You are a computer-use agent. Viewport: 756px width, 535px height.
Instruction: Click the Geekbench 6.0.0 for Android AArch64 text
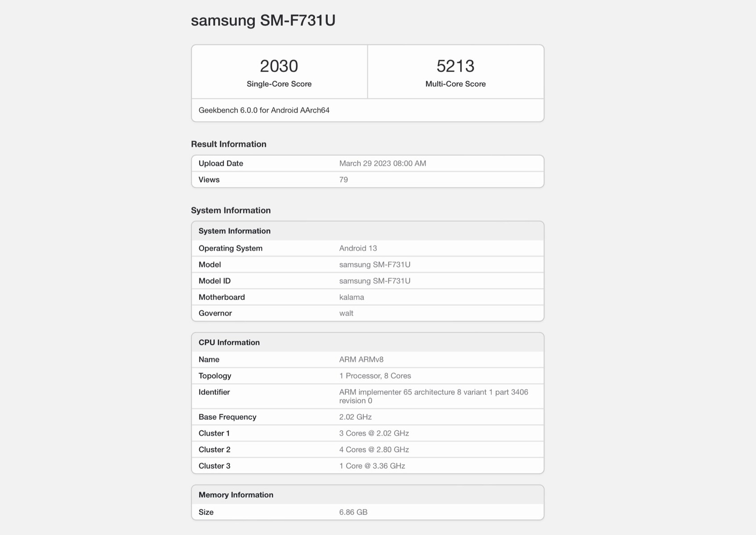pos(264,110)
